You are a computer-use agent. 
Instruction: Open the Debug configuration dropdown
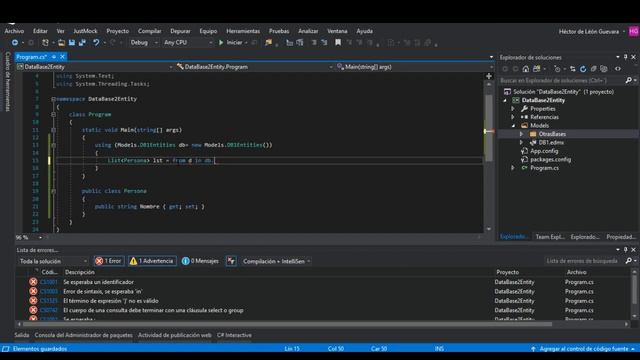click(x=144, y=42)
